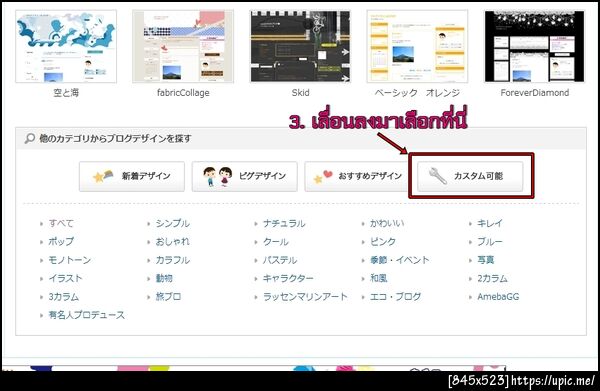This screenshot has width=600, height=391.
Task: Open the すべて category link
Action: [x=61, y=223]
